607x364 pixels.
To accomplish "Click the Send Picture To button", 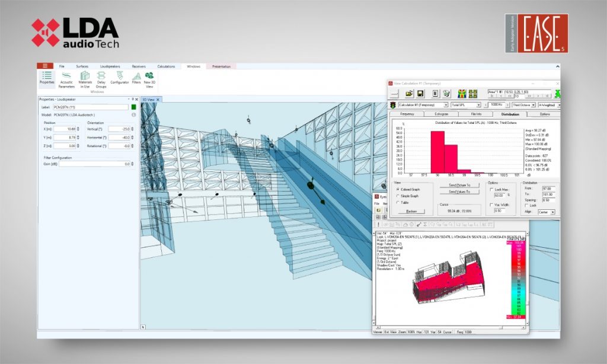I will pyautogui.click(x=459, y=185).
